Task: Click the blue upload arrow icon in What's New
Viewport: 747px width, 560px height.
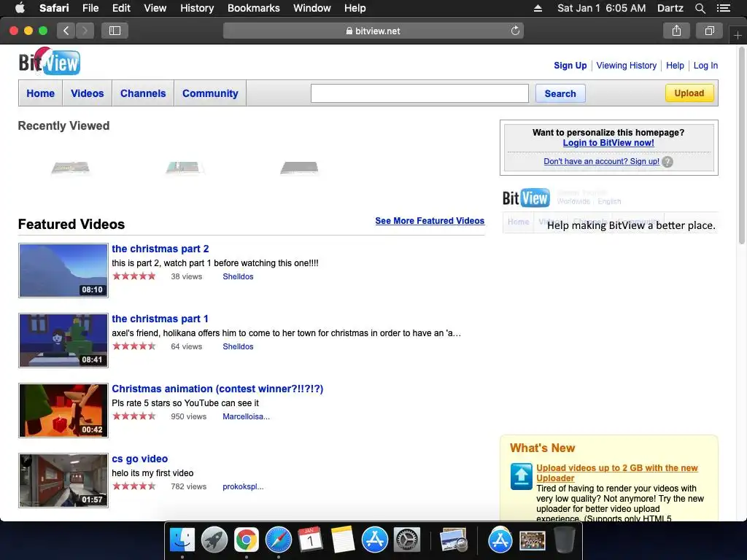Action: [x=521, y=476]
